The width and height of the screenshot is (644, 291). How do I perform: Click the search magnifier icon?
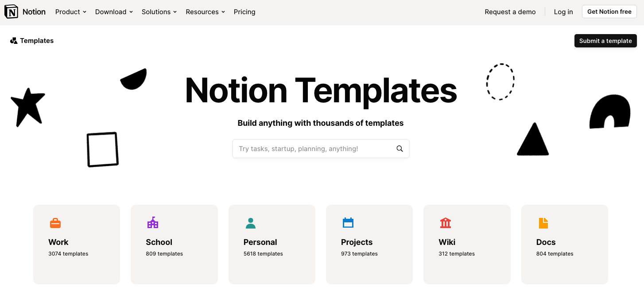coord(400,149)
